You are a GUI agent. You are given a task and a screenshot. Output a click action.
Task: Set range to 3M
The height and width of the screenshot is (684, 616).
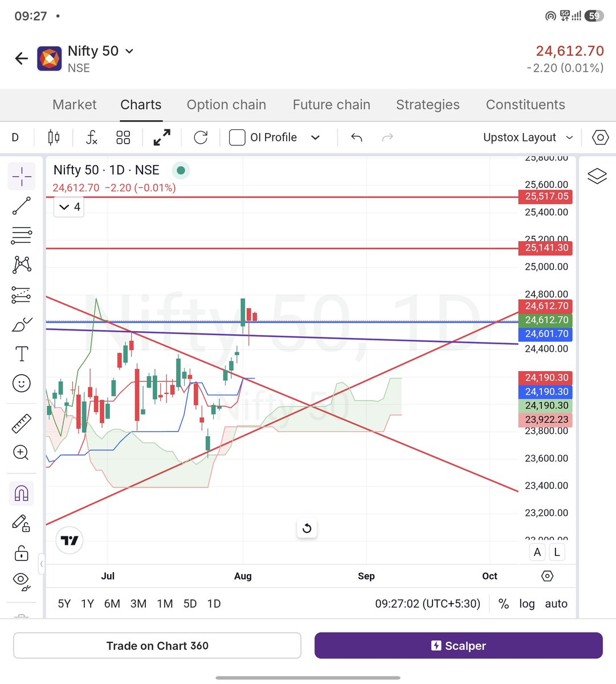138,604
